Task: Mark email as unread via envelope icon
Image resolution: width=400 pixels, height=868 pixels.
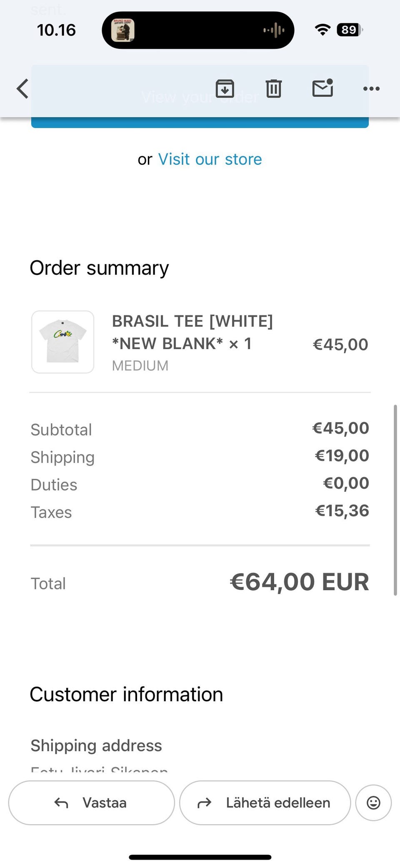Action: 322,88
